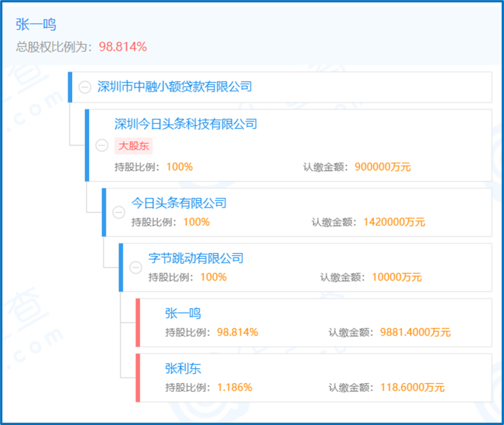The height and width of the screenshot is (425, 504).
Task: Collapse the 深圳市中融小额贷款有限公司 node
Action: (85, 87)
